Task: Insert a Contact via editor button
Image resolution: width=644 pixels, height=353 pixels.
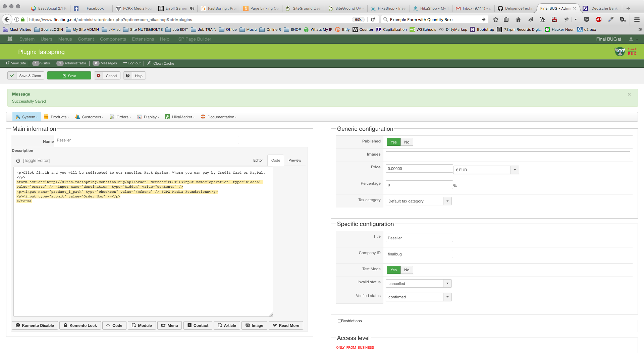Action: coord(198,326)
